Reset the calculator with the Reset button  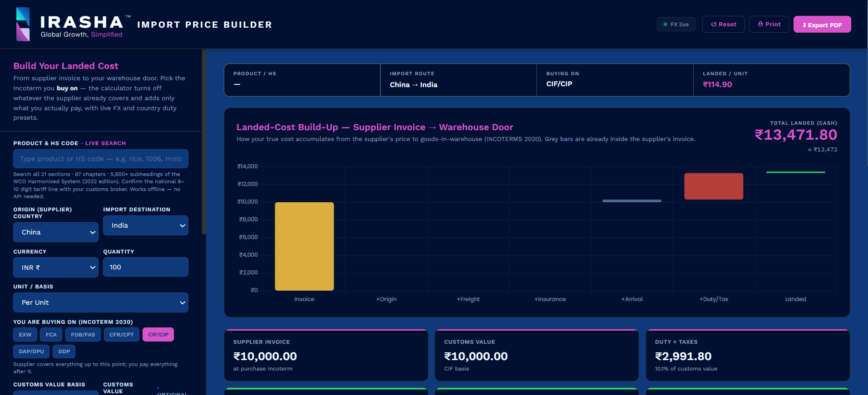(x=724, y=24)
